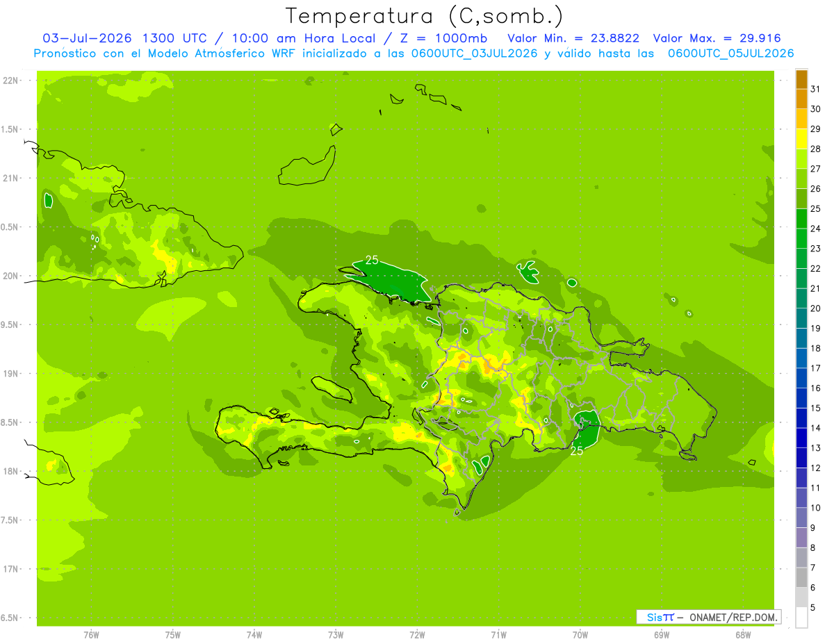834x644 pixels.
Task: Select the legend swatch between 20 and 21
Action: [801, 299]
